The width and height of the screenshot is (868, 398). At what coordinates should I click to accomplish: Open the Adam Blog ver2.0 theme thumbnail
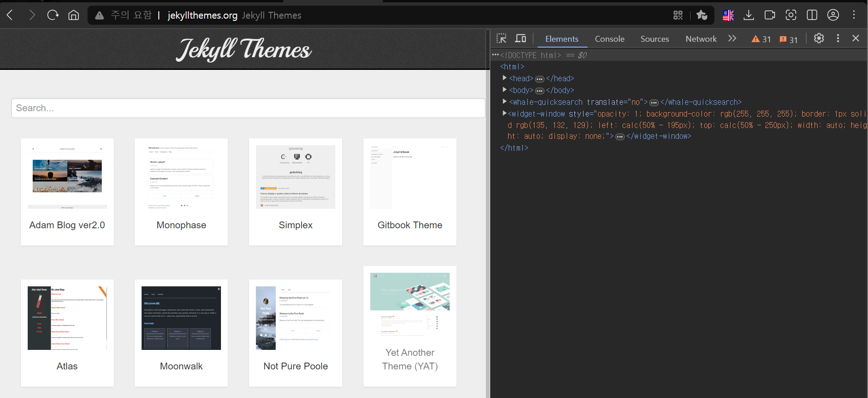coord(67,177)
